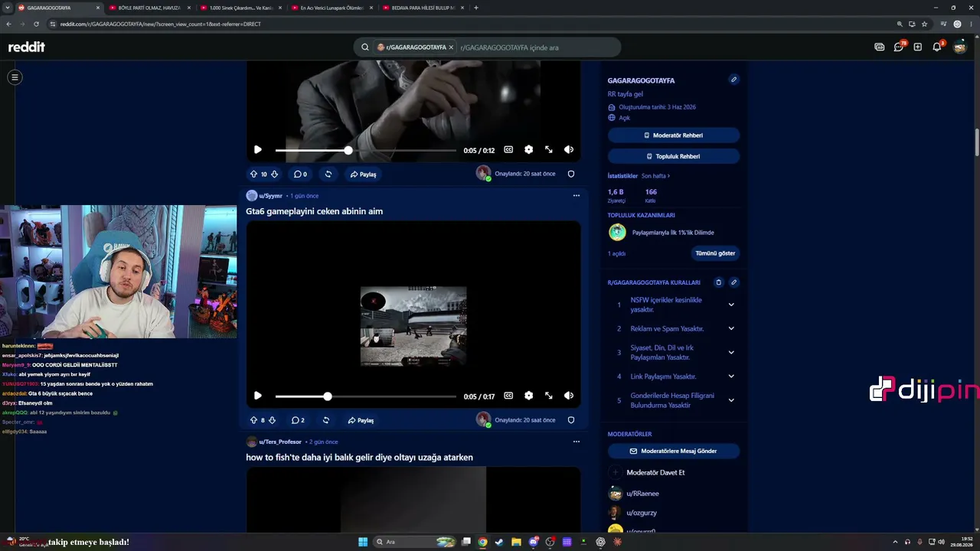This screenshot has width=980, height=551.
Task: Open the Moderatör Rehberi button
Action: [674, 135]
